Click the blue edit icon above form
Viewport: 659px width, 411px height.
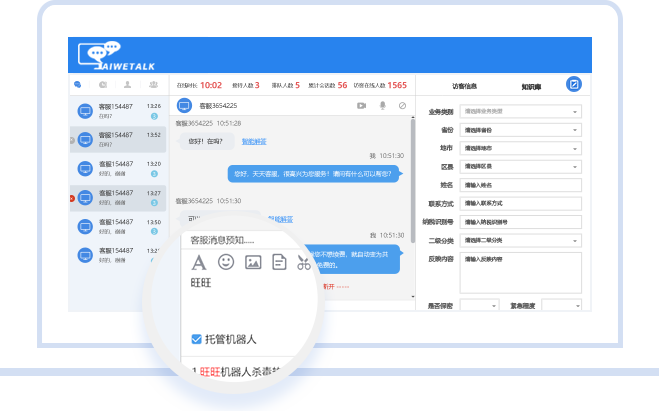click(x=573, y=84)
